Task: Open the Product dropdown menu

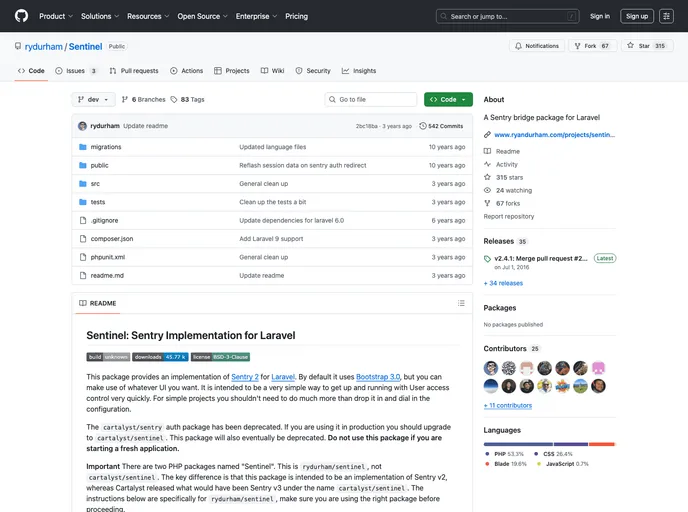Action: (x=56, y=16)
